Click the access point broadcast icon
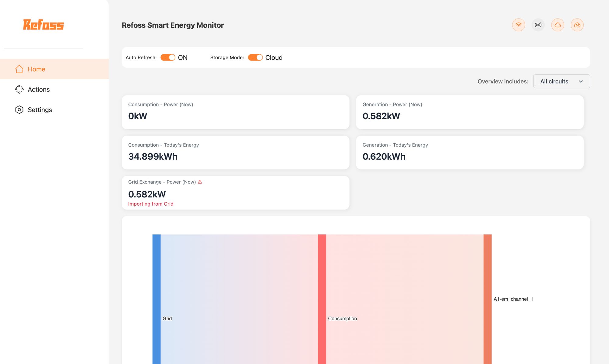Image resolution: width=609 pixels, height=364 pixels. [538, 25]
